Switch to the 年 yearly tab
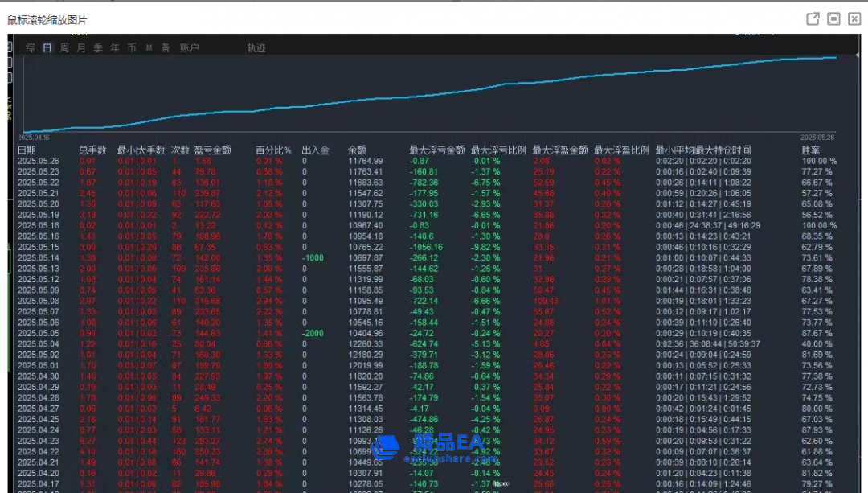The height and width of the screenshot is (493, 868). coord(115,48)
